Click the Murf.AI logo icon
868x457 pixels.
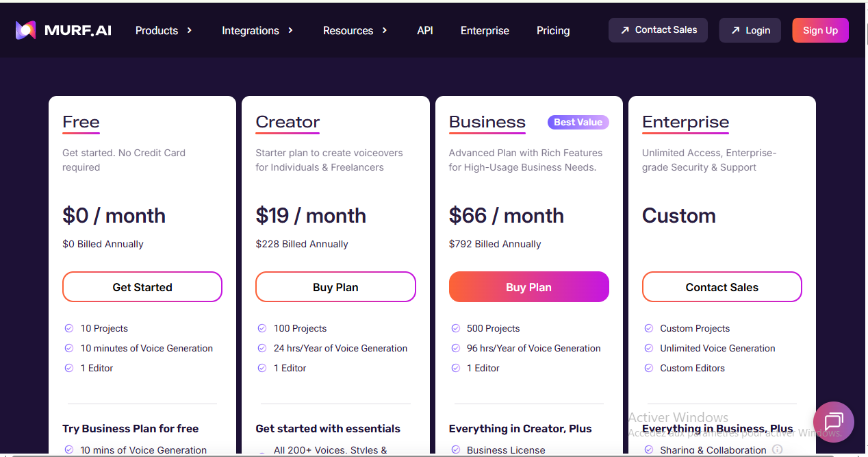pyautogui.click(x=25, y=30)
